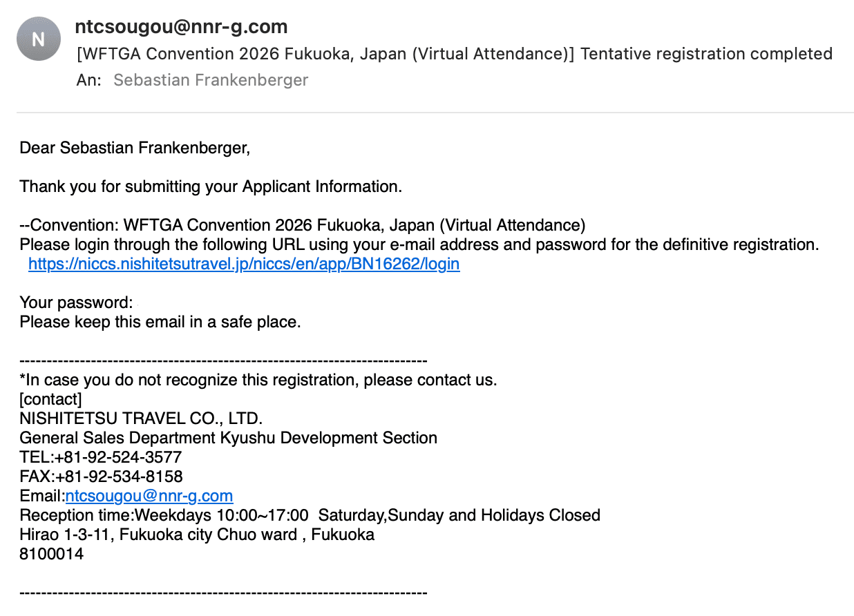Click the sender avatar with letter N
Viewport: 854px width, 616px height.
click(39, 39)
